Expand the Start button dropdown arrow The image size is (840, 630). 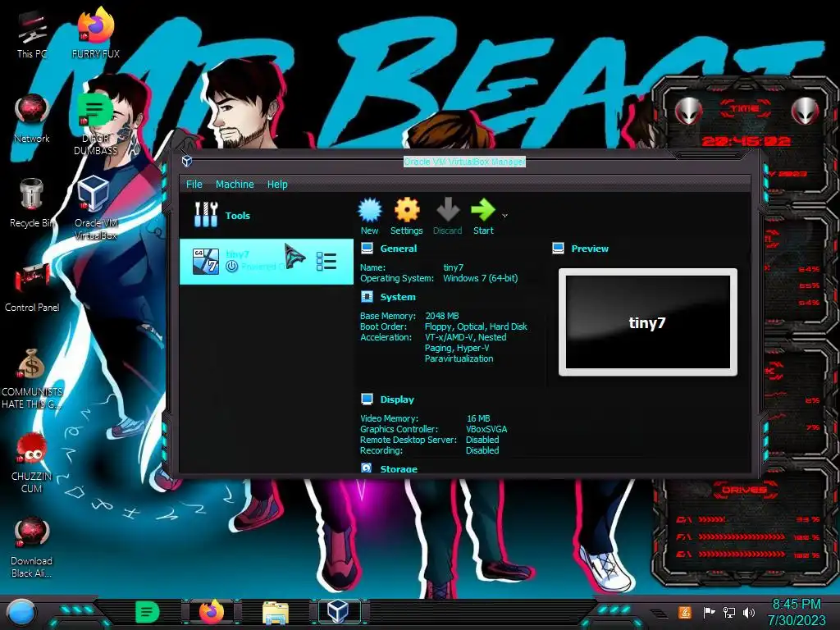pyautogui.click(x=504, y=216)
